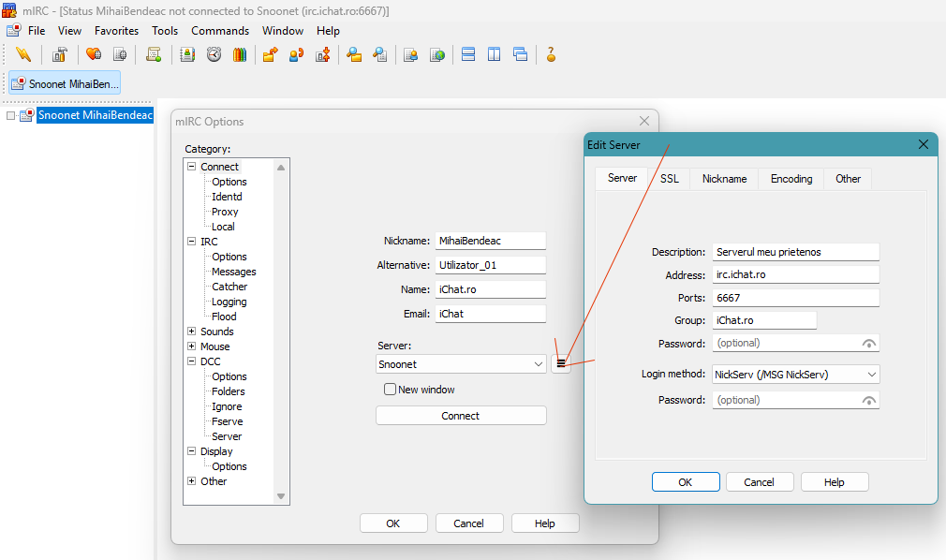Collapse the IRC category node

coord(191,241)
